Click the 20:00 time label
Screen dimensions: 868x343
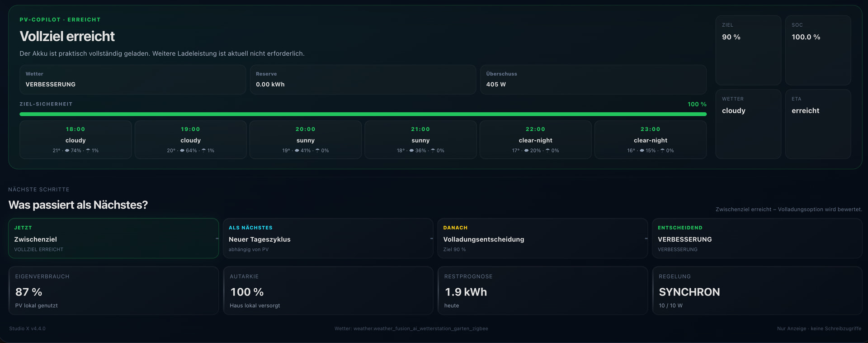point(306,129)
